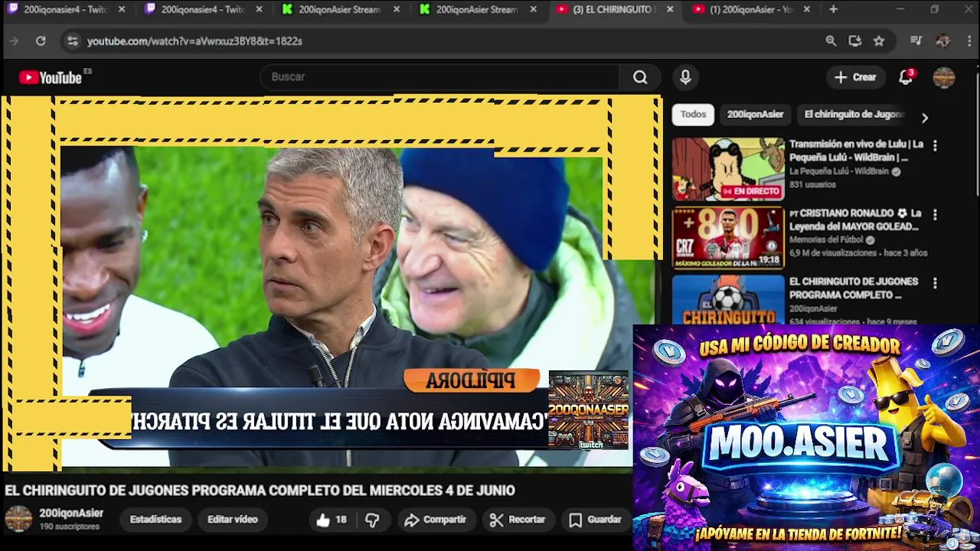Click the main video player

coord(332,283)
